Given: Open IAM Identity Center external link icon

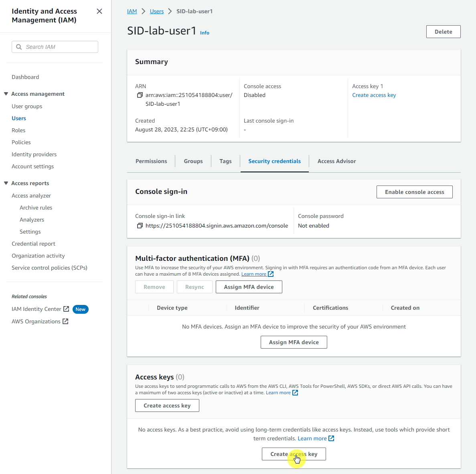Looking at the screenshot, I should [66, 309].
